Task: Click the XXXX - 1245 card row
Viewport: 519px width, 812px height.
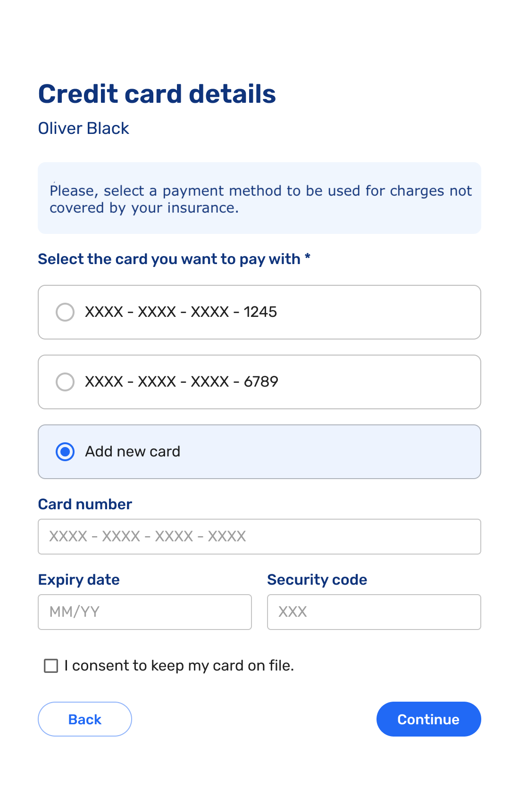Action: pos(259,312)
